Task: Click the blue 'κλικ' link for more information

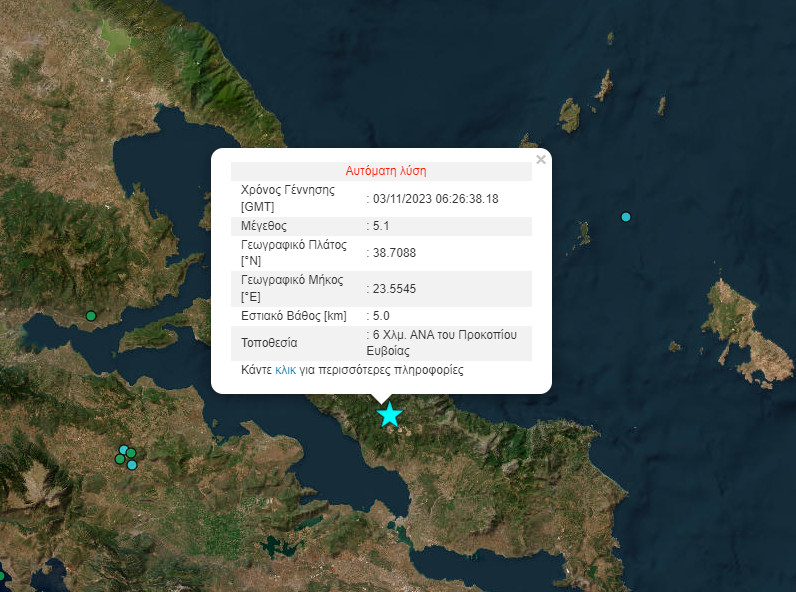Action: coord(285,370)
